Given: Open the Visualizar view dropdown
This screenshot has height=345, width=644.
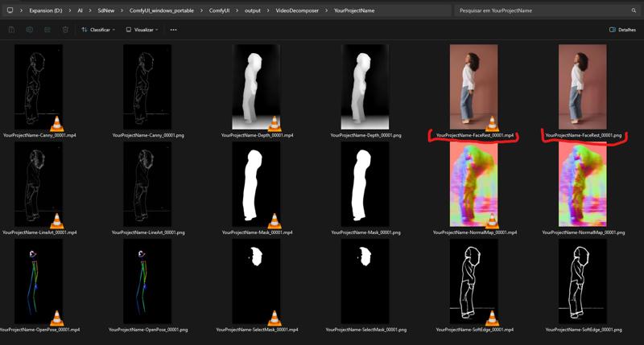Looking at the screenshot, I should point(142,30).
